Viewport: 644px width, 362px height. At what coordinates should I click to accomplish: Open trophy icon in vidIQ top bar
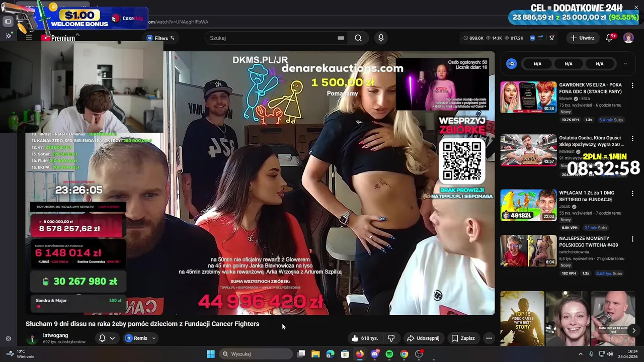click(x=552, y=38)
